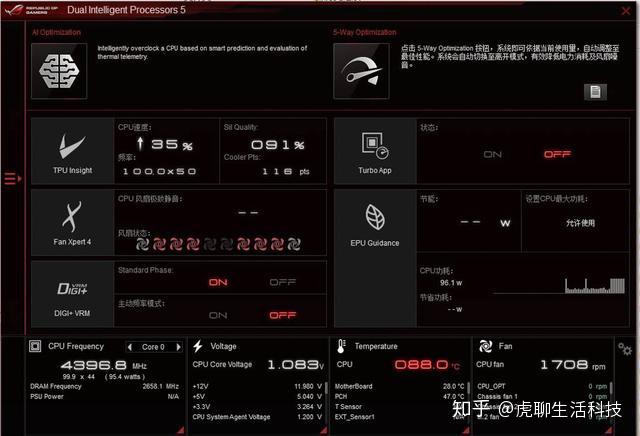This screenshot has width=640, height=436.
Task: Click the Temperature thermometer icon
Action: (342, 346)
